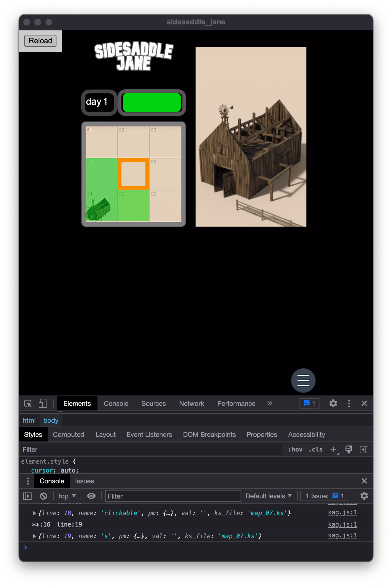Click the inspect element picker icon
This screenshot has width=392, height=585.
click(x=28, y=404)
